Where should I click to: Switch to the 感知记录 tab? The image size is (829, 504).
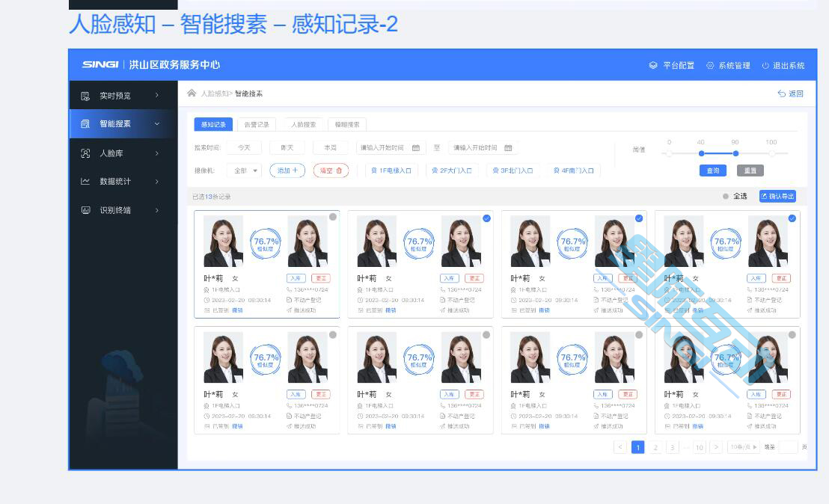click(213, 124)
